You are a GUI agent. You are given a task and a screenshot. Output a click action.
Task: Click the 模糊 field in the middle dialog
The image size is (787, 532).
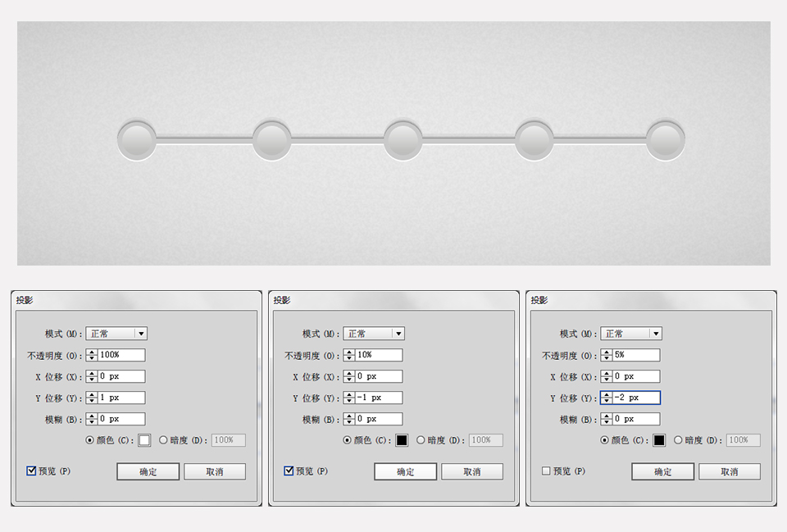379,419
